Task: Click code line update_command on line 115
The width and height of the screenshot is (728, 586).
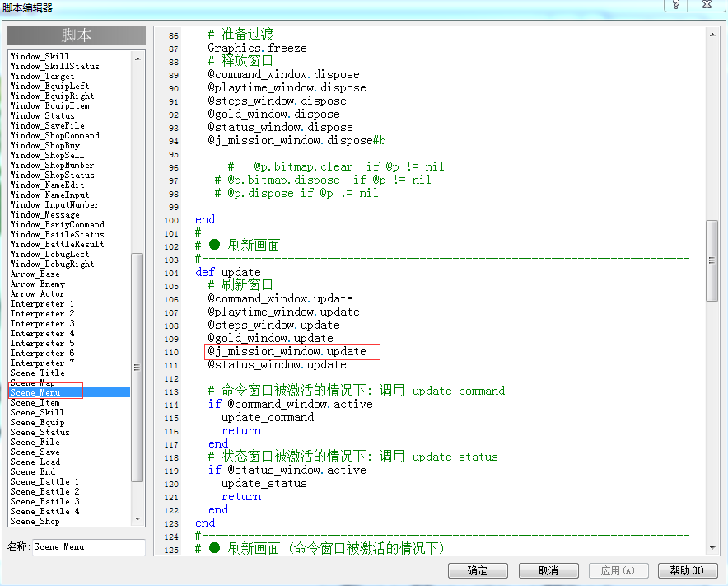Action: tap(268, 417)
